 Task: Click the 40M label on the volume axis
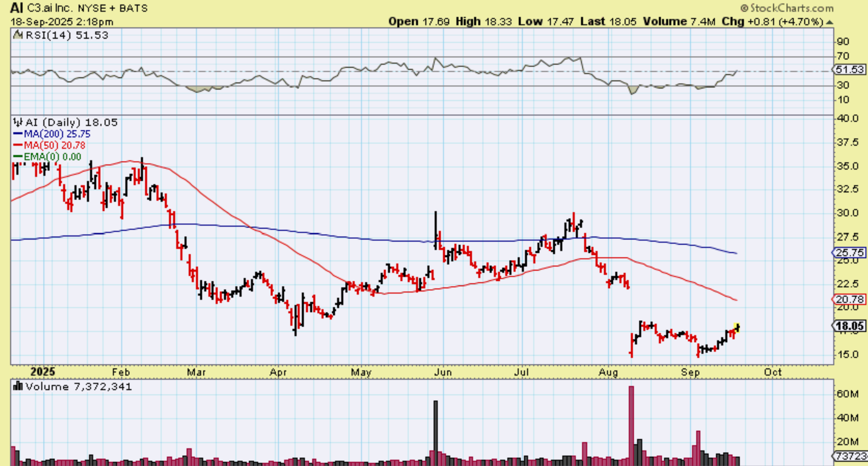(848, 418)
